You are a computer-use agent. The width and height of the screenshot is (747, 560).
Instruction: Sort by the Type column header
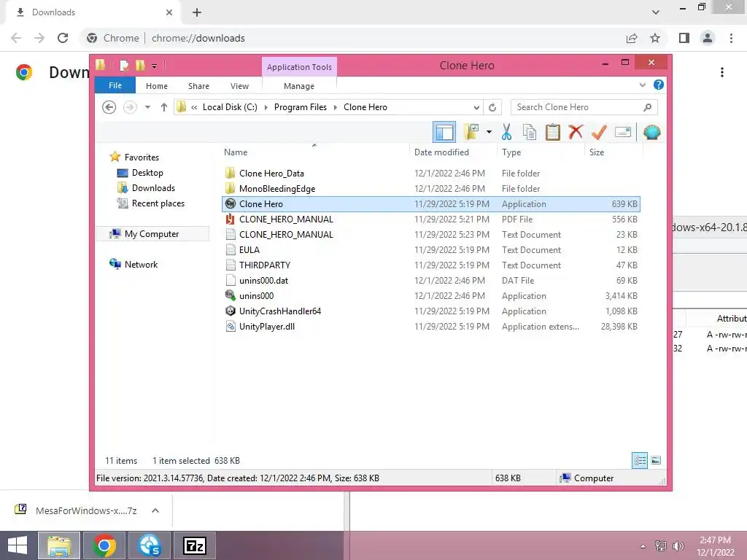(541, 152)
